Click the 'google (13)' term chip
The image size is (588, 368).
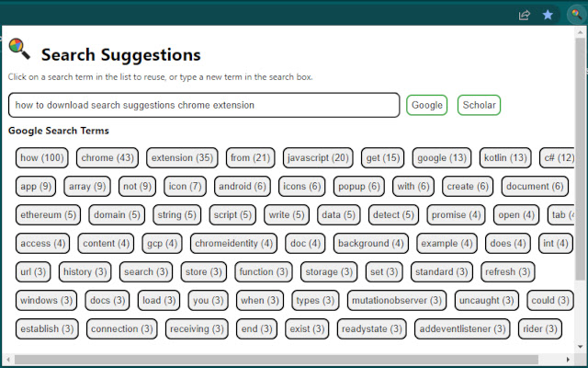(442, 157)
